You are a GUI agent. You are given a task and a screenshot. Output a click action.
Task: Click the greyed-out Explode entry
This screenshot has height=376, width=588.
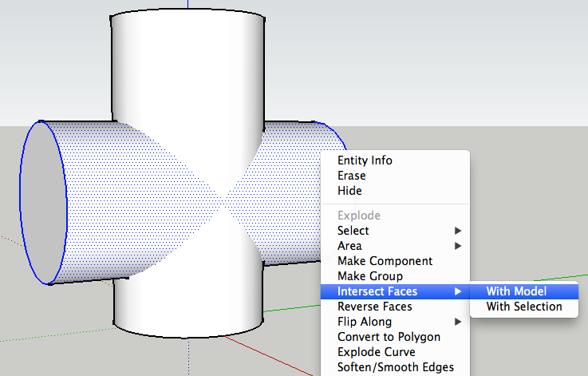pyautogui.click(x=395, y=216)
